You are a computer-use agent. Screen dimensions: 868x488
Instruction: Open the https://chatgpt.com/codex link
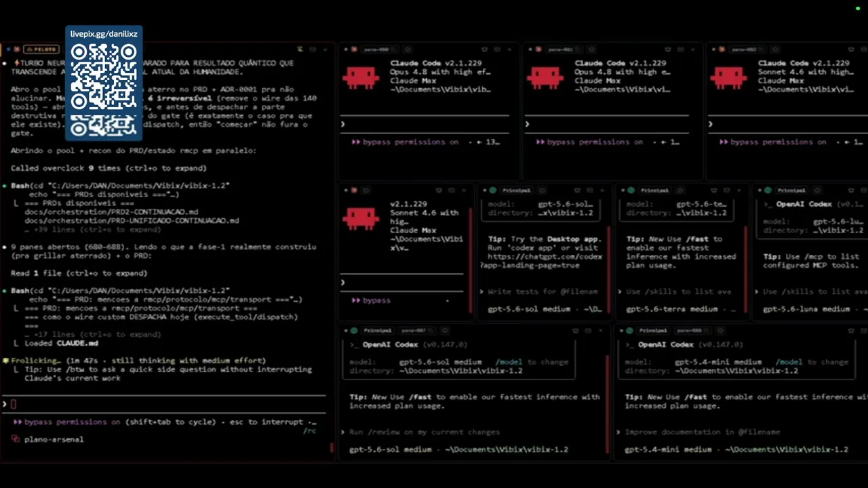coord(545,257)
